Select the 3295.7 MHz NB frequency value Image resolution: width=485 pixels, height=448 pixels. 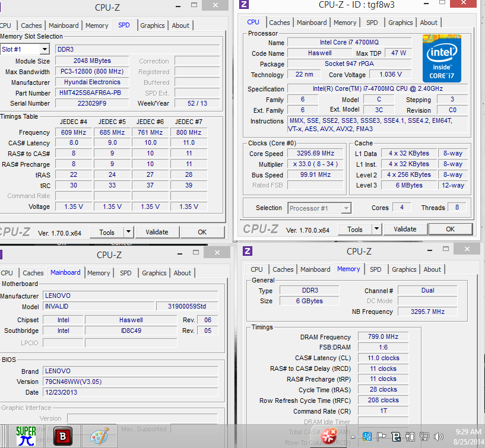(427, 312)
